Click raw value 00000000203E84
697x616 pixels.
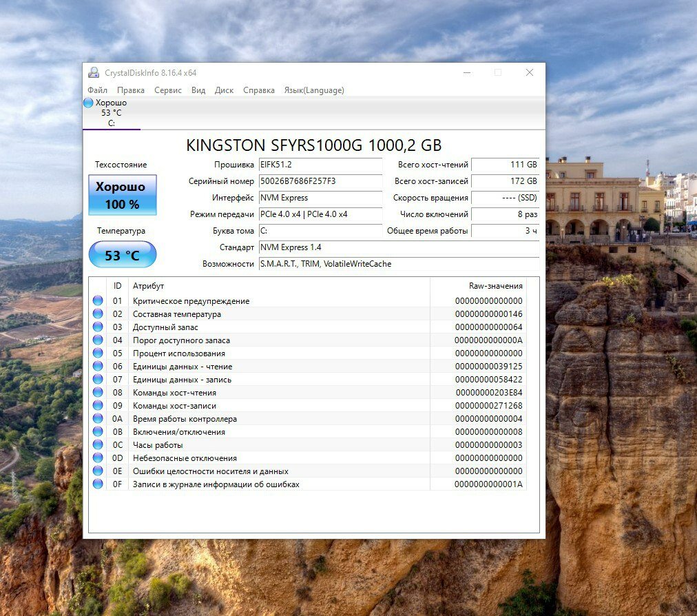(x=489, y=393)
